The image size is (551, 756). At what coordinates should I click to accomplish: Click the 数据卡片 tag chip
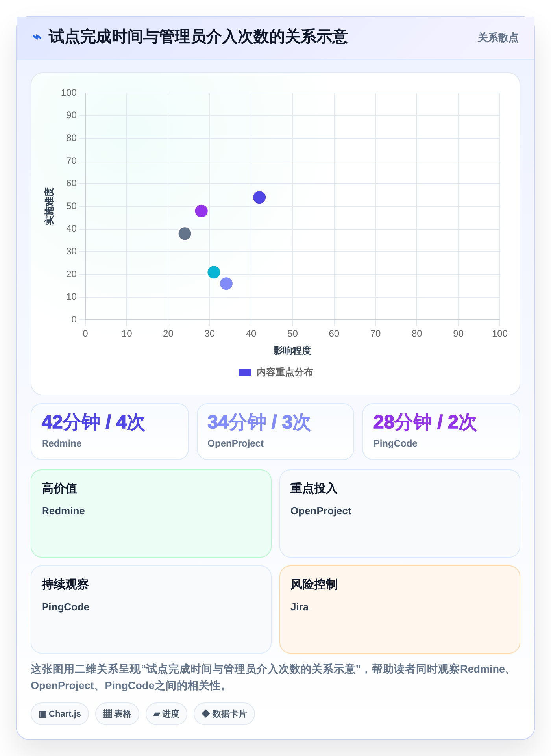click(x=224, y=714)
